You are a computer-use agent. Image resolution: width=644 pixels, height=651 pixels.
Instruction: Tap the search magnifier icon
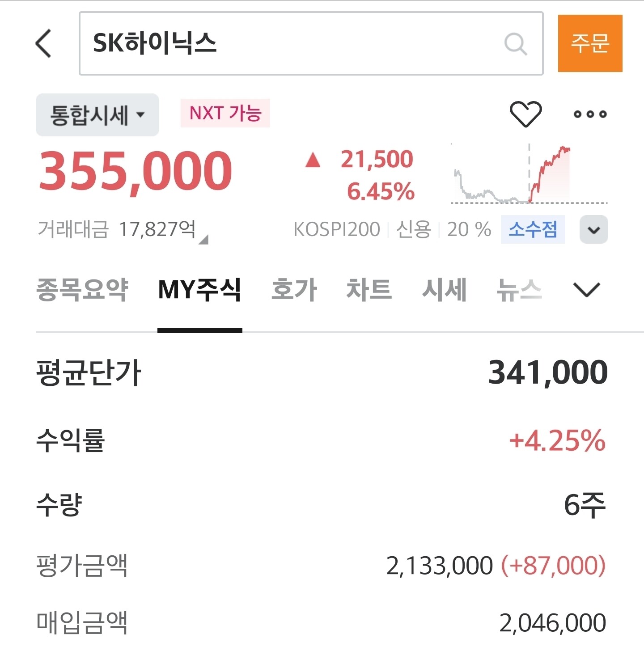click(x=516, y=44)
